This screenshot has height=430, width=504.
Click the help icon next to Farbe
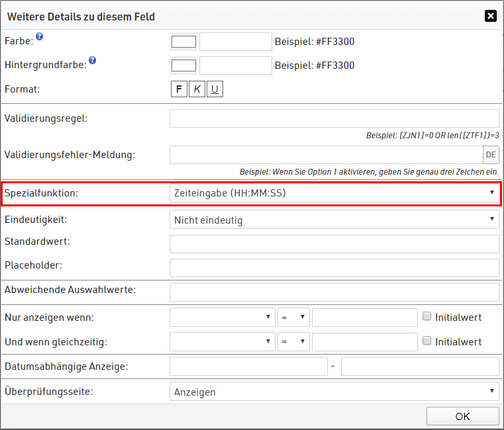40,38
